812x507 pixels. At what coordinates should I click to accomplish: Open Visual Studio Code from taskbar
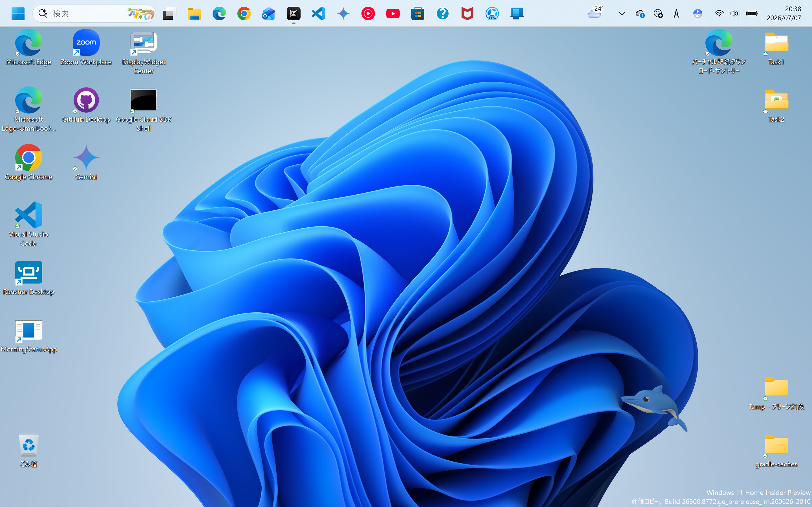(x=318, y=14)
